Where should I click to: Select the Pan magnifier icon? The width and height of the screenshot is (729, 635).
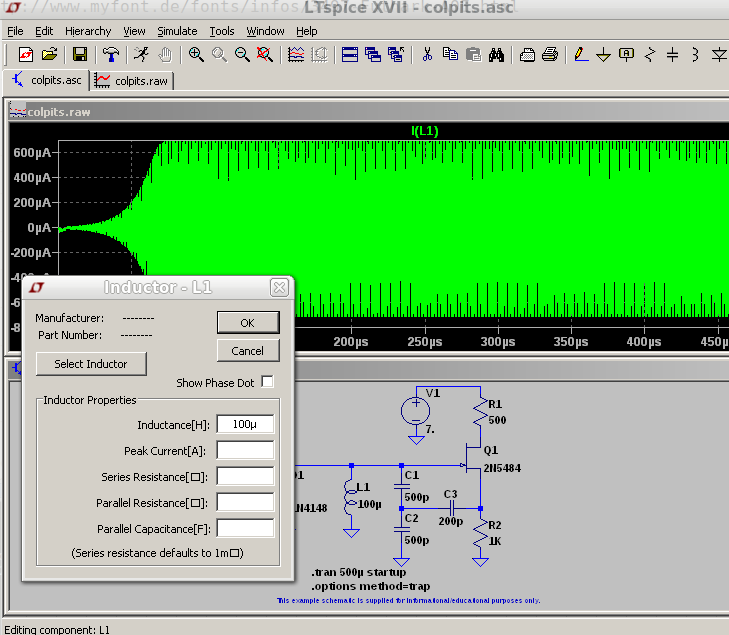[219, 55]
